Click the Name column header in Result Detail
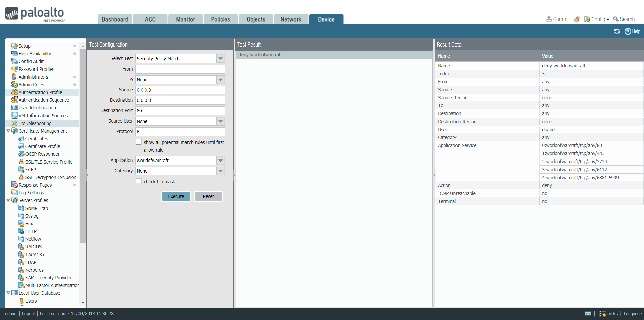Image resolution: width=644 pixels, height=320 pixels. (x=487, y=56)
